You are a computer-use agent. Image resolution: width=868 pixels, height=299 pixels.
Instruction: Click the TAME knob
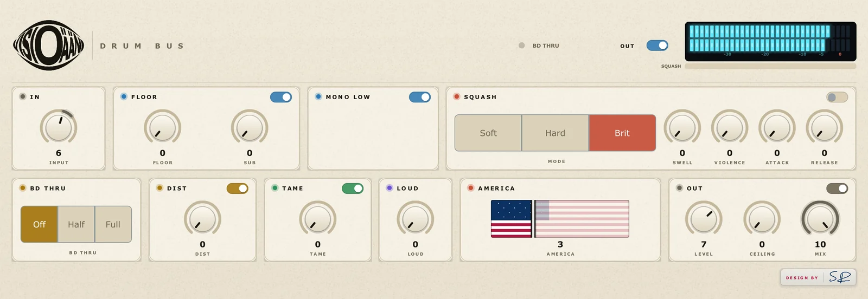point(318,219)
